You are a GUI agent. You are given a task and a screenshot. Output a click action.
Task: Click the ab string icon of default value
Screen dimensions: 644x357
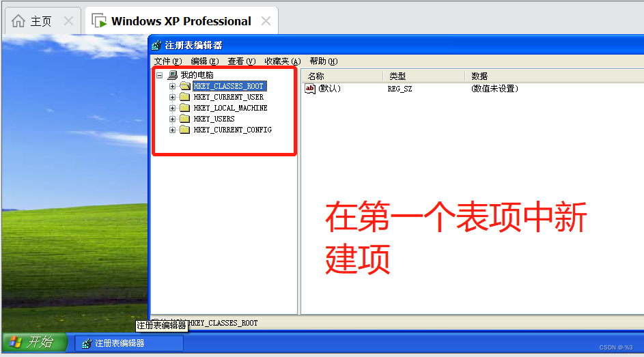pos(310,88)
